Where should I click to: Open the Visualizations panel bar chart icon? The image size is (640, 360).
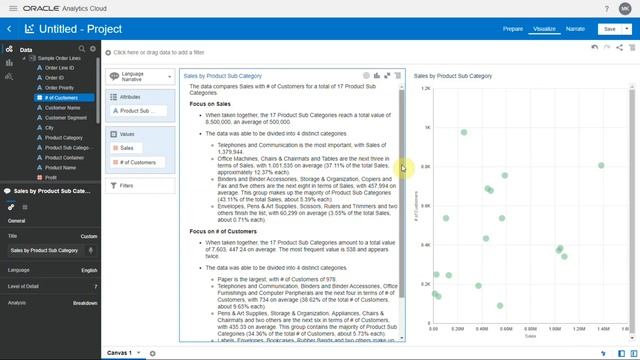pyautogui.click(x=9, y=63)
